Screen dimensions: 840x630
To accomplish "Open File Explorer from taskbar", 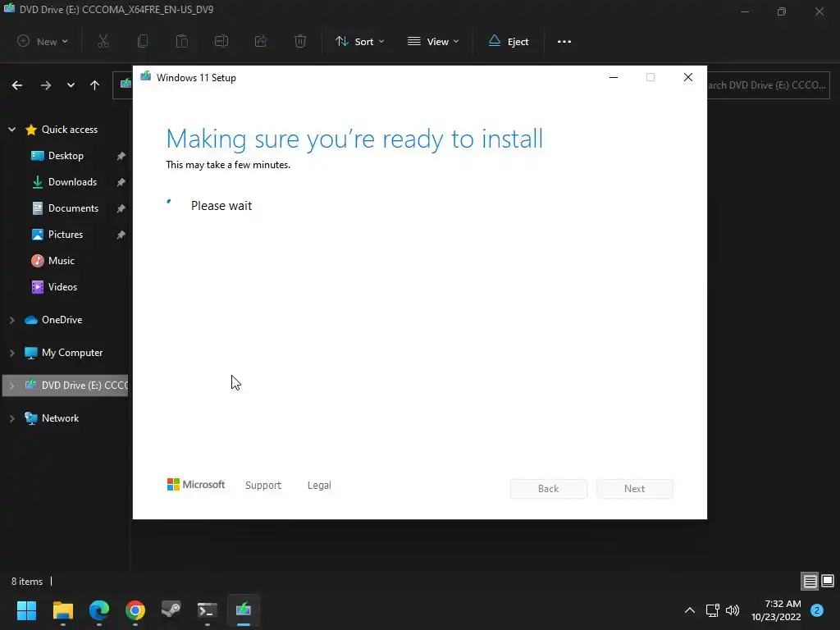I will 62,610.
